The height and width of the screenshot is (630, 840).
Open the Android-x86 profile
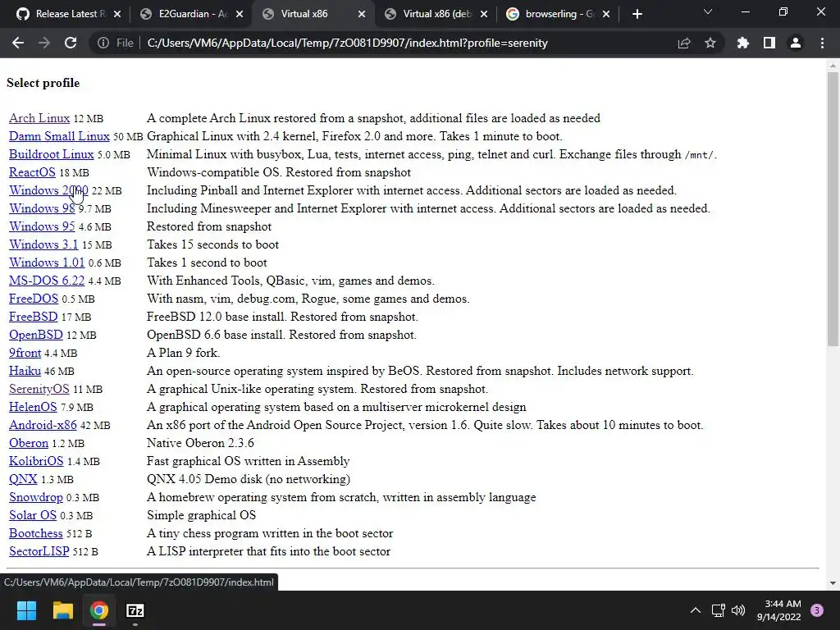[x=43, y=426]
